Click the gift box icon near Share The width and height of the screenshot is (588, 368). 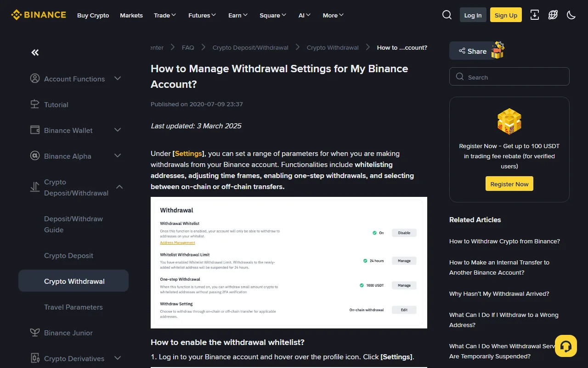498,50
